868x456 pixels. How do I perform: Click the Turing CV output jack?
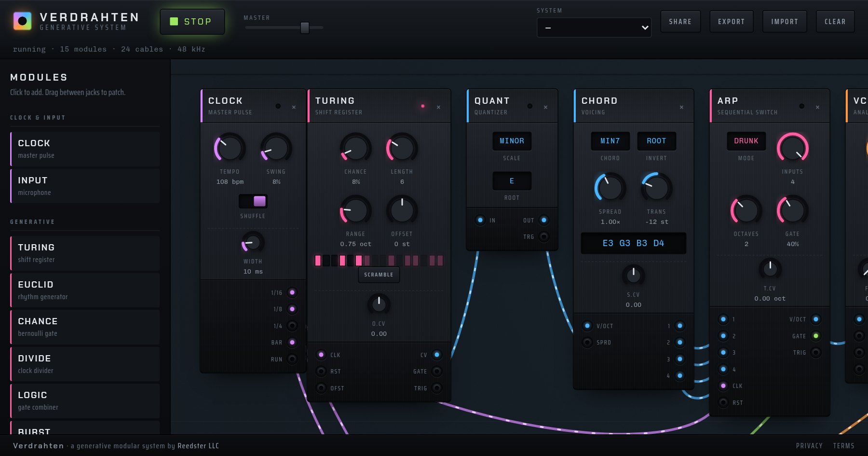(x=436, y=355)
